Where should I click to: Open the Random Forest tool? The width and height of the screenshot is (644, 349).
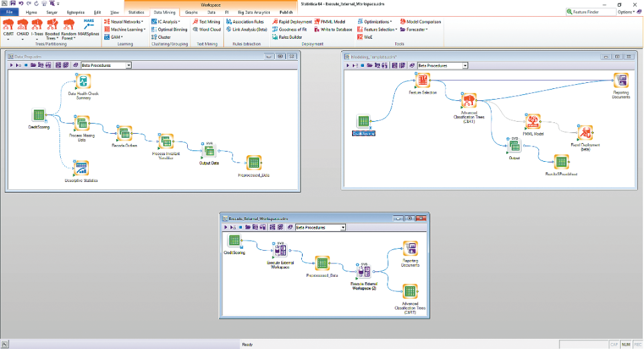[69, 29]
